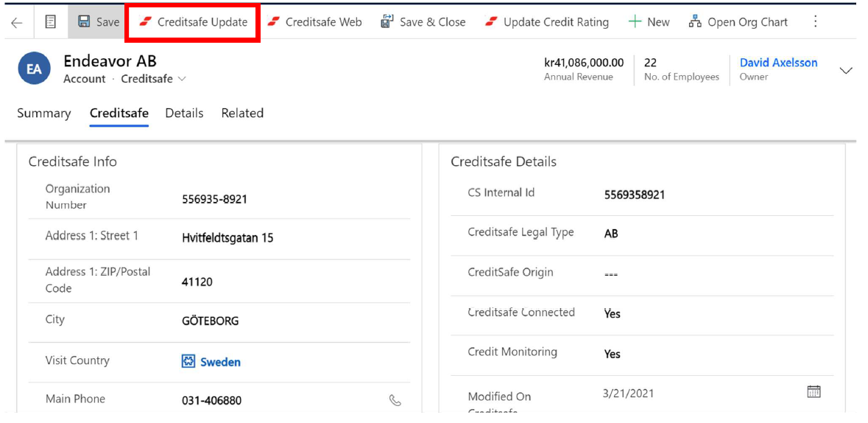Open the record set form icon
The width and height of the screenshot is (868, 423).
pos(50,22)
